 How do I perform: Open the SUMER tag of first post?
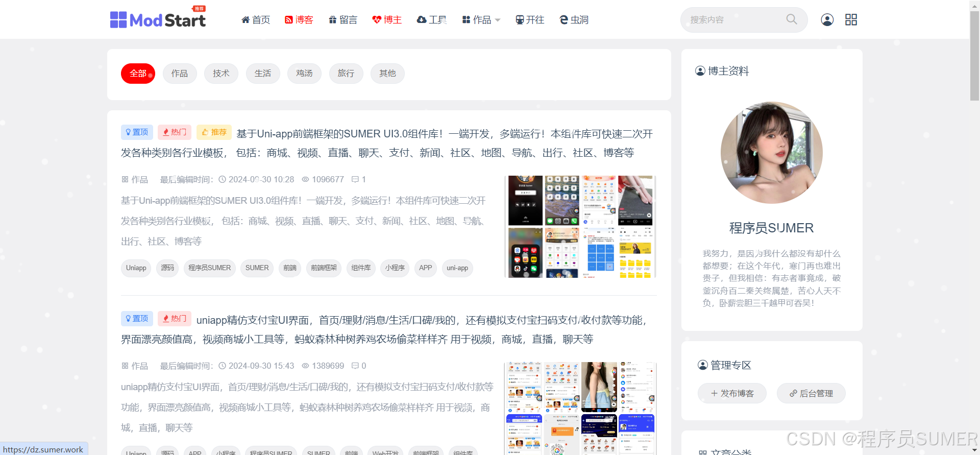point(257,268)
